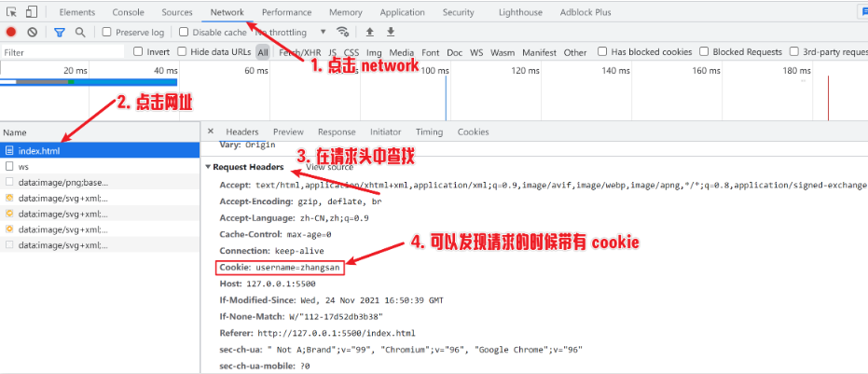Image resolution: width=868 pixels, height=374 pixels.
Task: Enable 3rd-party requests checkbox
Action: 794,51
